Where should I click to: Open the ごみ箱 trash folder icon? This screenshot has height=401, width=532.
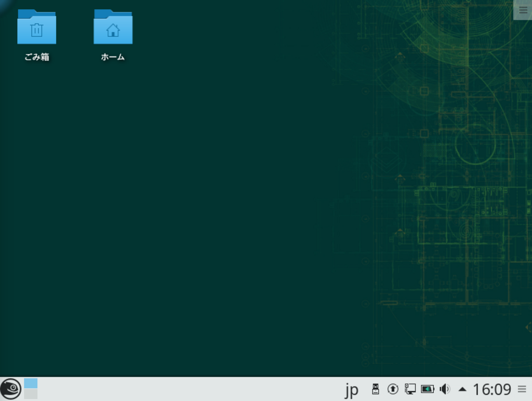click(37, 27)
